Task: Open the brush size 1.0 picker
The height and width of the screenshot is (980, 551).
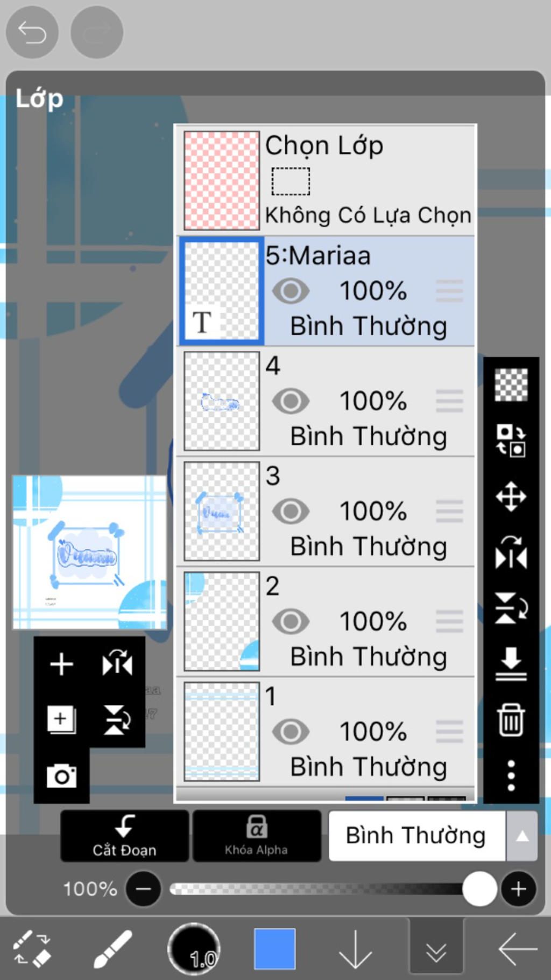Action: [194, 949]
